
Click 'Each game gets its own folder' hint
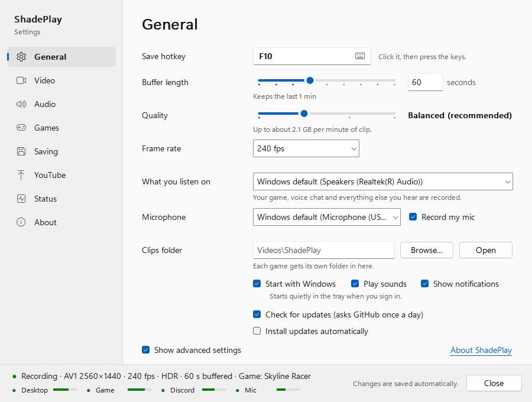pyautogui.click(x=313, y=266)
